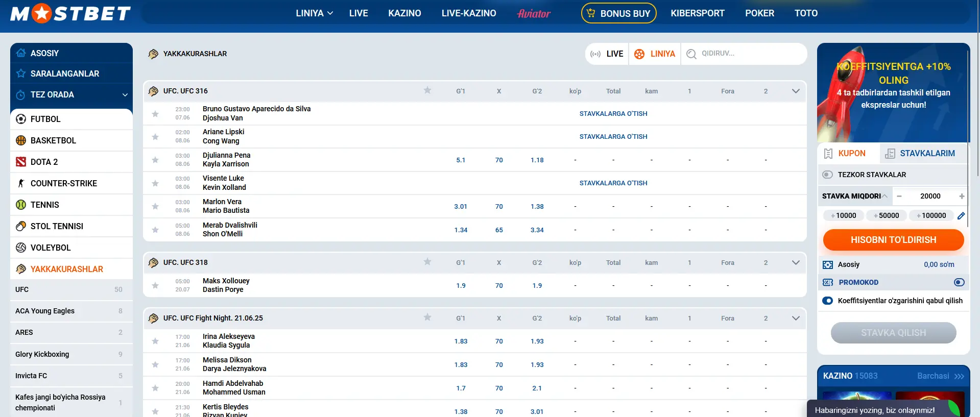Click the STAVKALARIM list icon

click(x=890, y=154)
